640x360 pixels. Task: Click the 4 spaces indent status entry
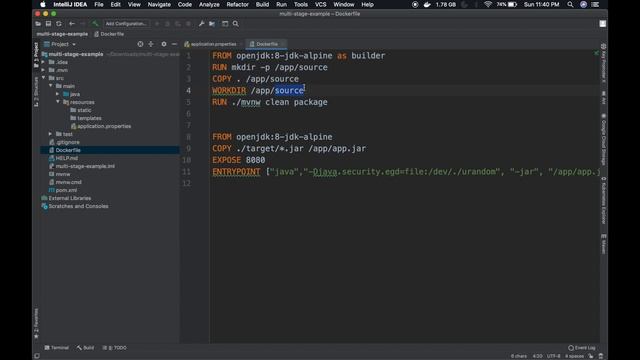[x=574, y=356]
